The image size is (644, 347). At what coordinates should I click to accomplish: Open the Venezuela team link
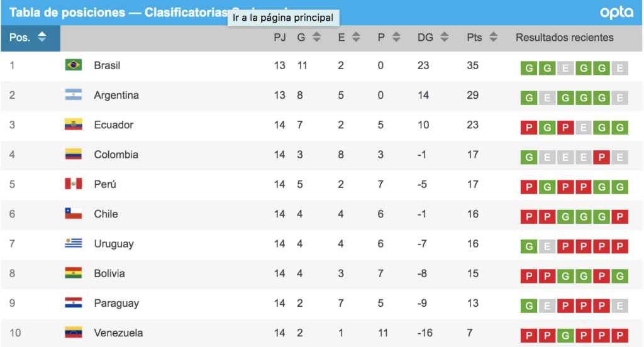(118, 333)
